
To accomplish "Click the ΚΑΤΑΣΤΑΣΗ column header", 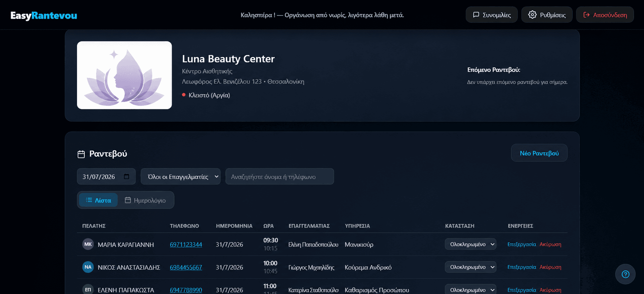I will click(460, 226).
